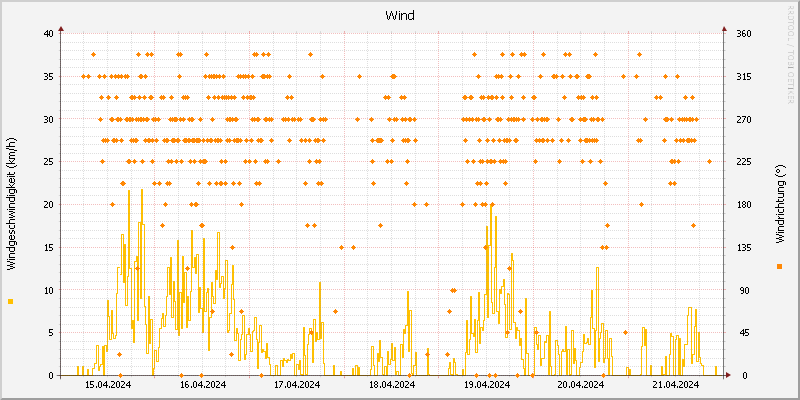Click the left axis value 15
The image size is (800, 400).
48,247
